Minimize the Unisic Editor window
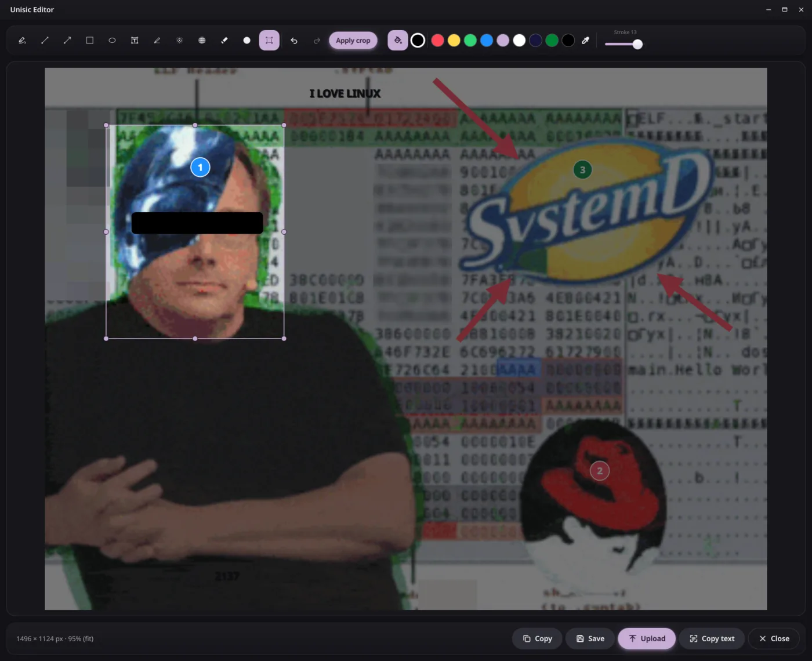Viewport: 812px width, 661px height. pos(768,10)
